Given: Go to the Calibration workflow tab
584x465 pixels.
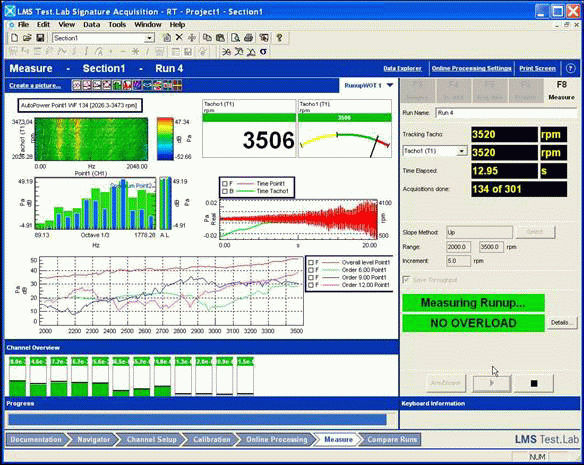Looking at the screenshot, I should pos(212,439).
